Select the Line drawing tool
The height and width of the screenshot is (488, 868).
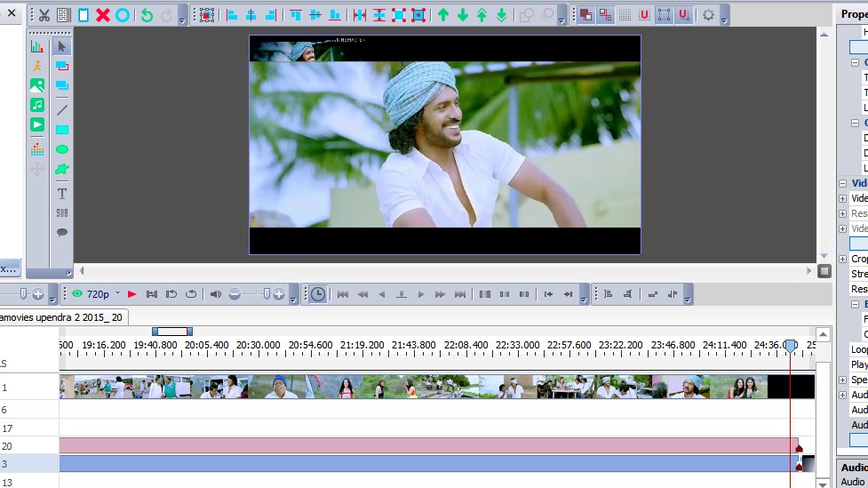click(x=62, y=110)
